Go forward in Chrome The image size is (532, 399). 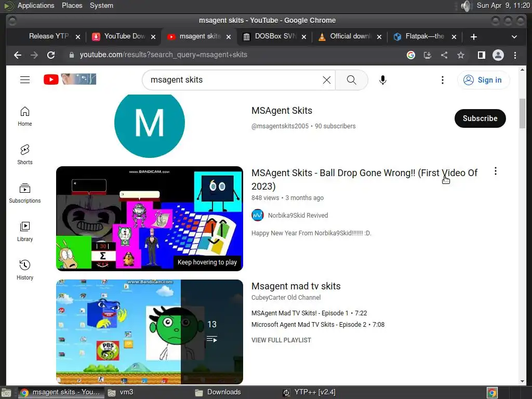[34, 55]
